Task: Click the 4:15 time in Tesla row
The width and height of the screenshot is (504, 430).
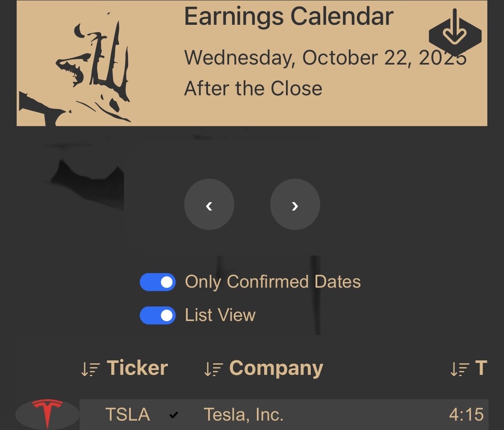Action: pos(466,415)
